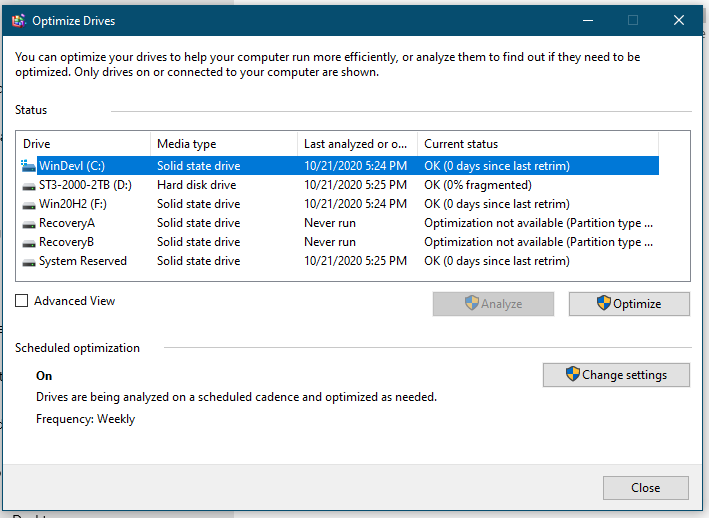Image resolution: width=709 pixels, height=518 pixels.
Task: Click the grayed Analyze button
Action: pos(493,304)
